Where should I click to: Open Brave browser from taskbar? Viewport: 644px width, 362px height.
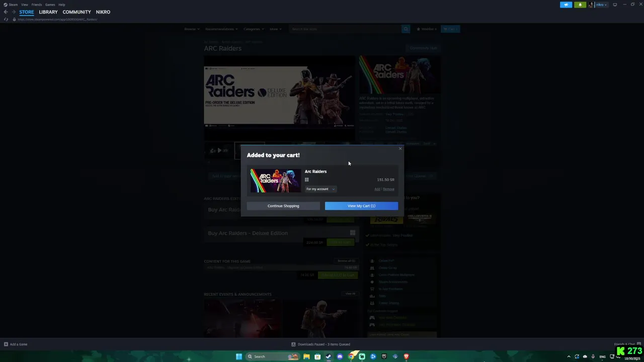(406, 356)
